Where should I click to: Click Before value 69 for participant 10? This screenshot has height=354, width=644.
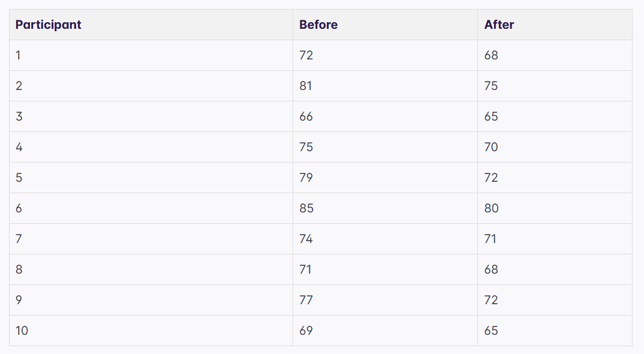pyautogui.click(x=306, y=331)
